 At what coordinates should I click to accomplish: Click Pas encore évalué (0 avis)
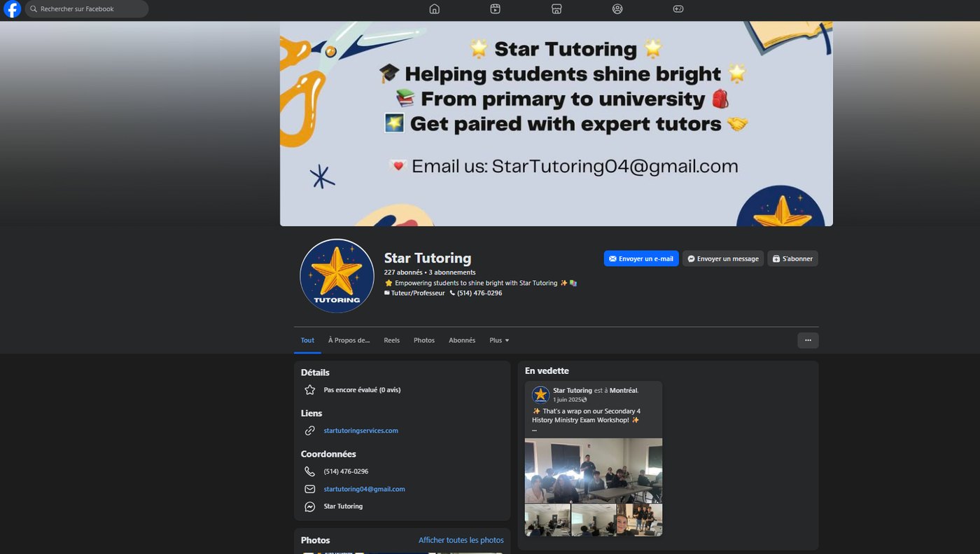click(x=362, y=390)
